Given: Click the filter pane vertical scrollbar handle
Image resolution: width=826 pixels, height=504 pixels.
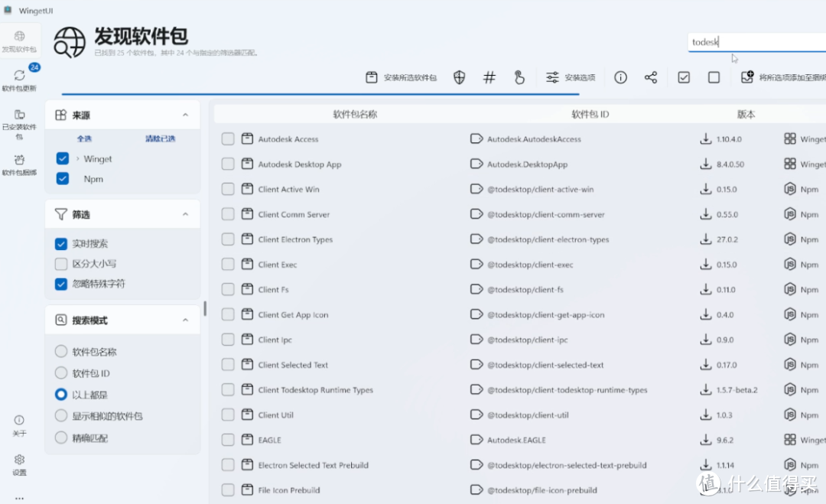Looking at the screenshot, I should (205, 309).
